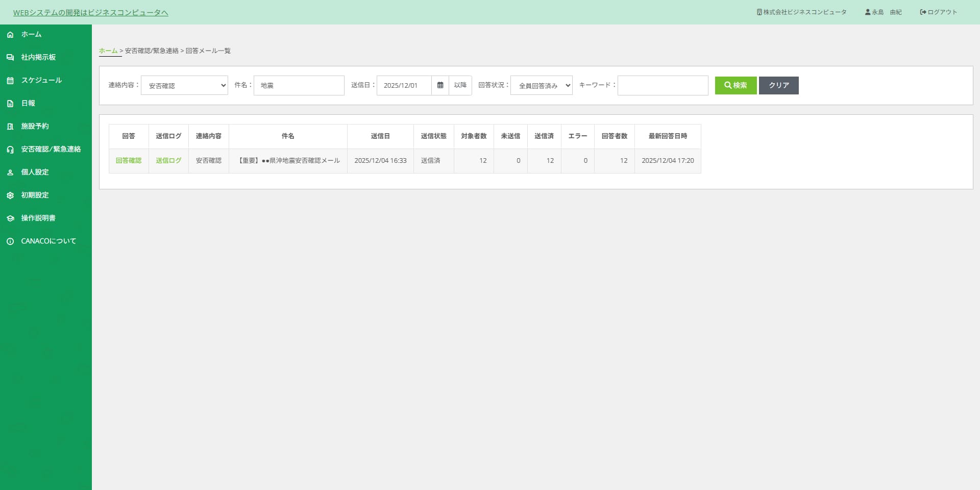Select 日報 in the sidebar menu
The image size is (980, 490).
pos(28,103)
